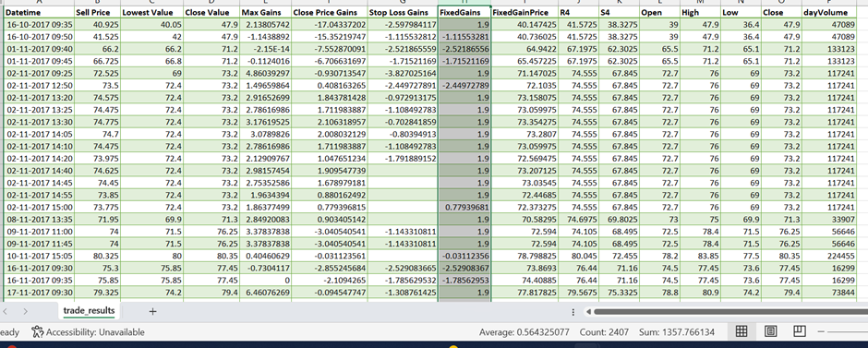
Task: Select the FixedGainPrice header cell
Action: tap(524, 12)
